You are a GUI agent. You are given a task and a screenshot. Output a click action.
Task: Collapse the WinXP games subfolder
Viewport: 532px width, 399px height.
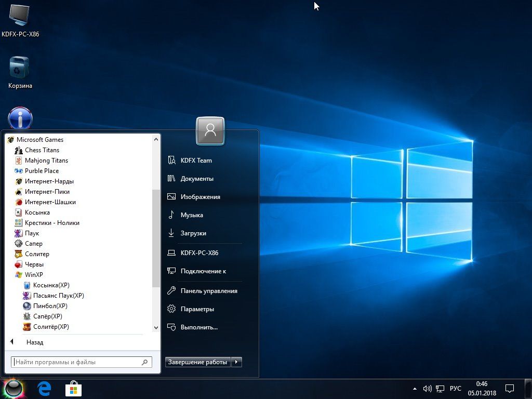[x=33, y=275]
